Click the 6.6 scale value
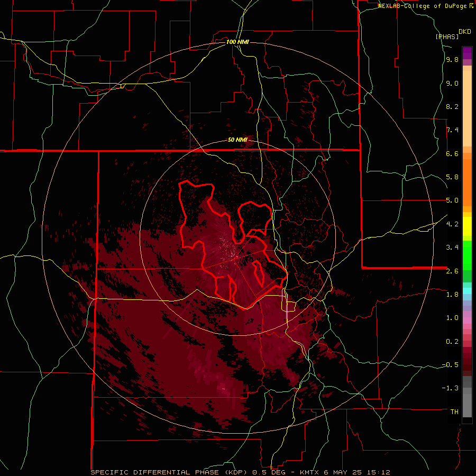The width and height of the screenshot is (476, 476). [452, 153]
